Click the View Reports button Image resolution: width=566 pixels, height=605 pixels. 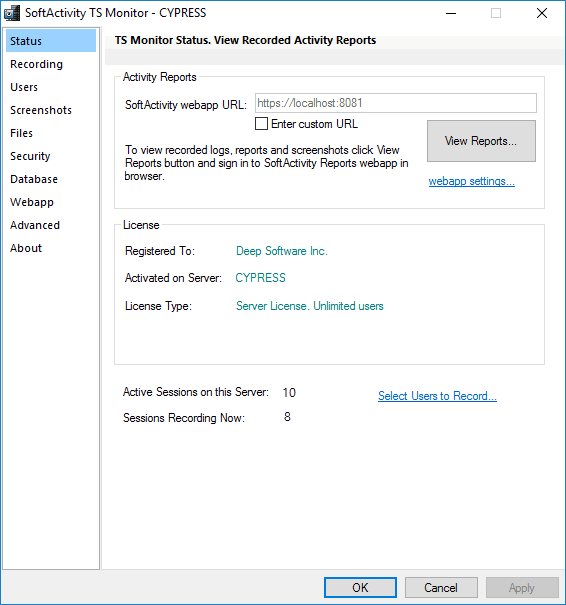(x=481, y=141)
